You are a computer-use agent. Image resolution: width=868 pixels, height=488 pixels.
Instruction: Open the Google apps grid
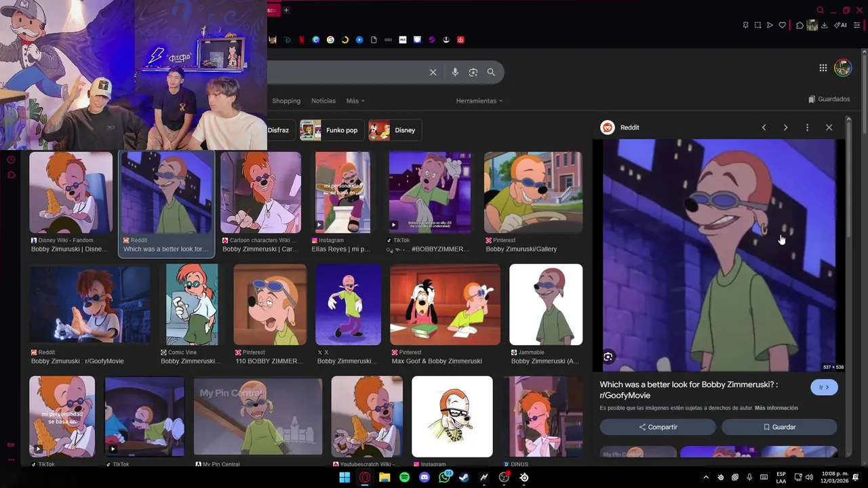tap(823, 68)
